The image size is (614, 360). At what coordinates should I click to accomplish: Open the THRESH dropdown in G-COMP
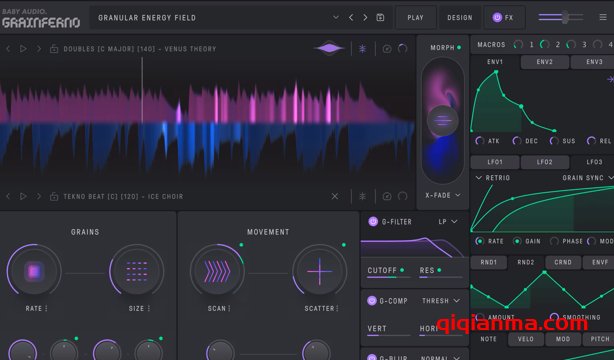tap(441, 301)
